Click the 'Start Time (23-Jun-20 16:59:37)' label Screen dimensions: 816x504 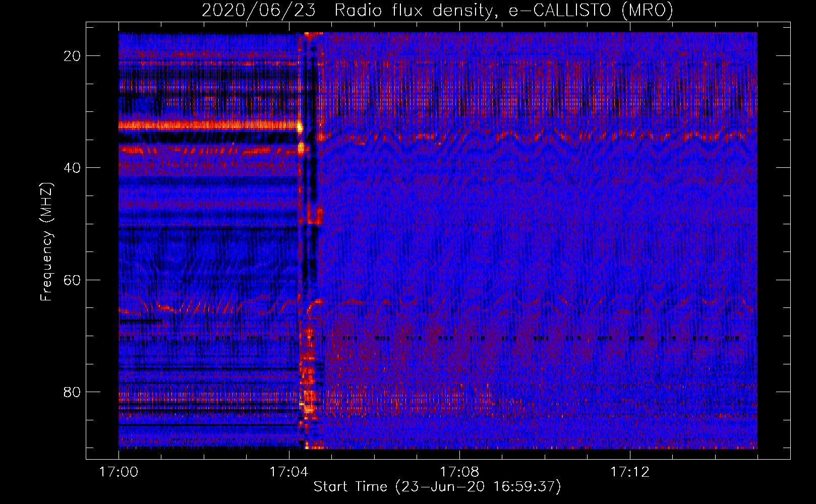[437, 487]
